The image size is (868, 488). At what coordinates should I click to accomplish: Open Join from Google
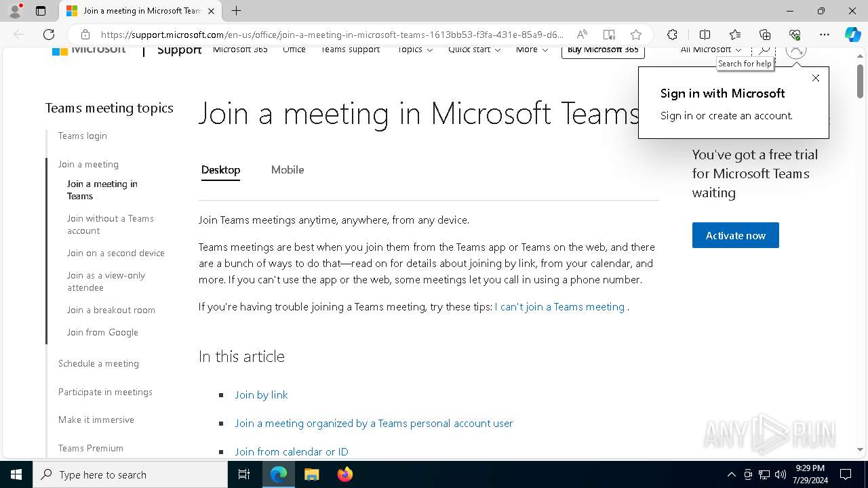(x=102, y=332)
